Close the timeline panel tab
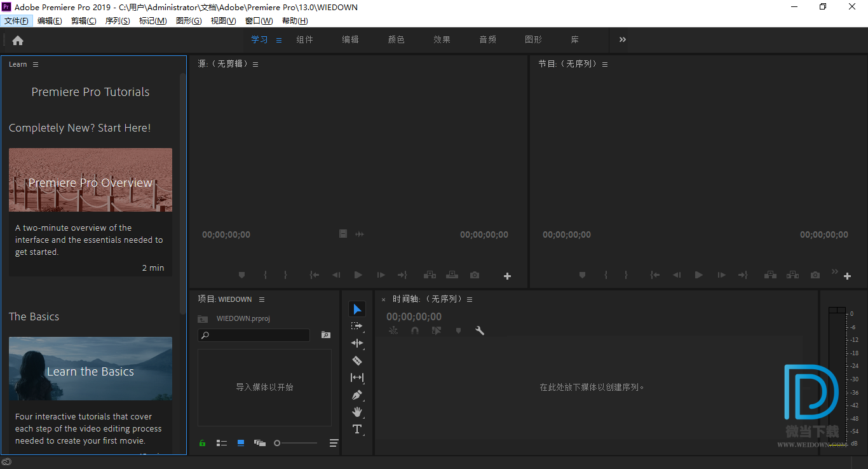Screen dimensions: 868x469 [383, 299]
